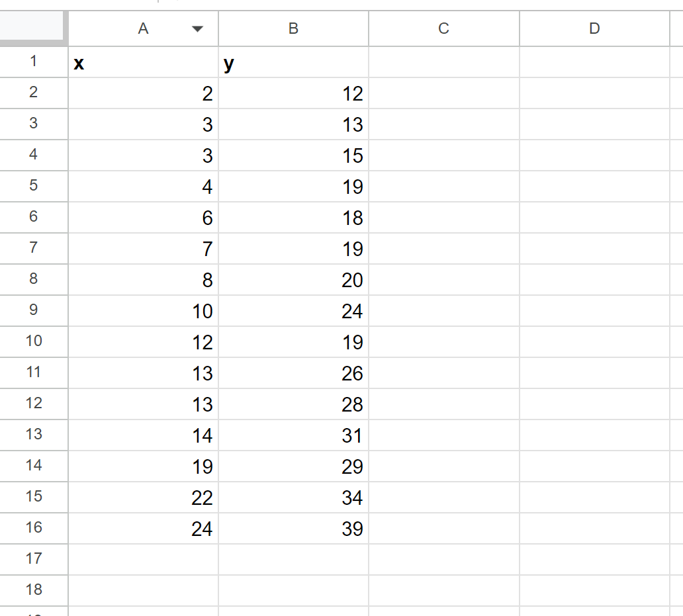
Task: Click cell A1 containing x
Action: point(144,62)
